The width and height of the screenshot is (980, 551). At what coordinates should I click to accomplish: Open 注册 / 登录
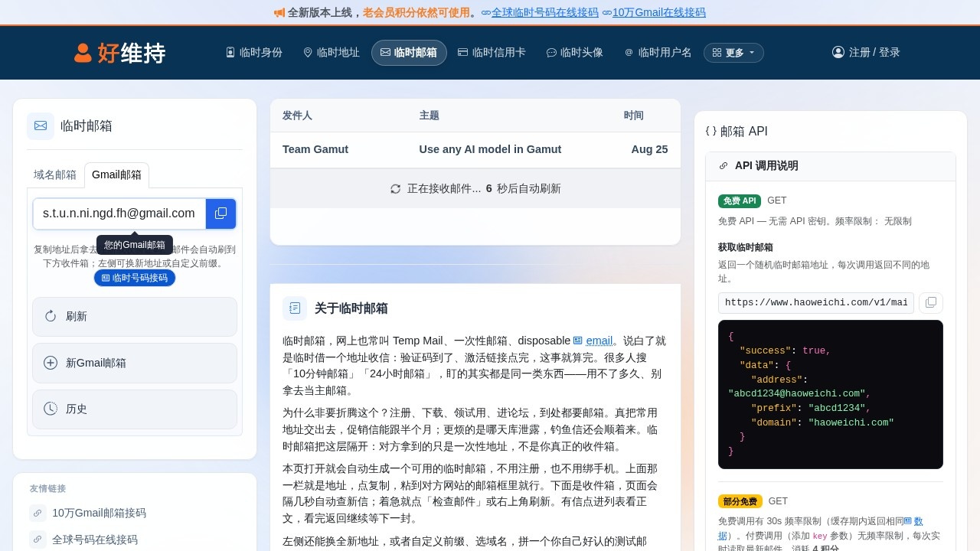pyautogui.click(x=866, y=52)
